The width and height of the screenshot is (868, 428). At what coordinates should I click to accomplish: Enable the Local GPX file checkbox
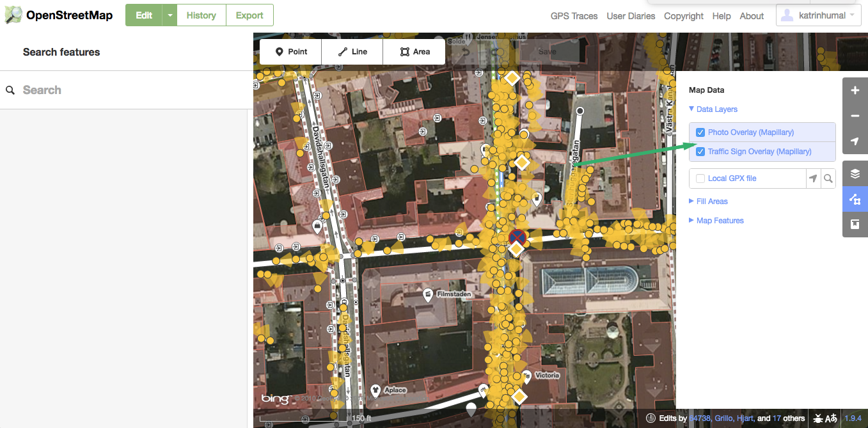pyautogui.click(x=700, y=178)
